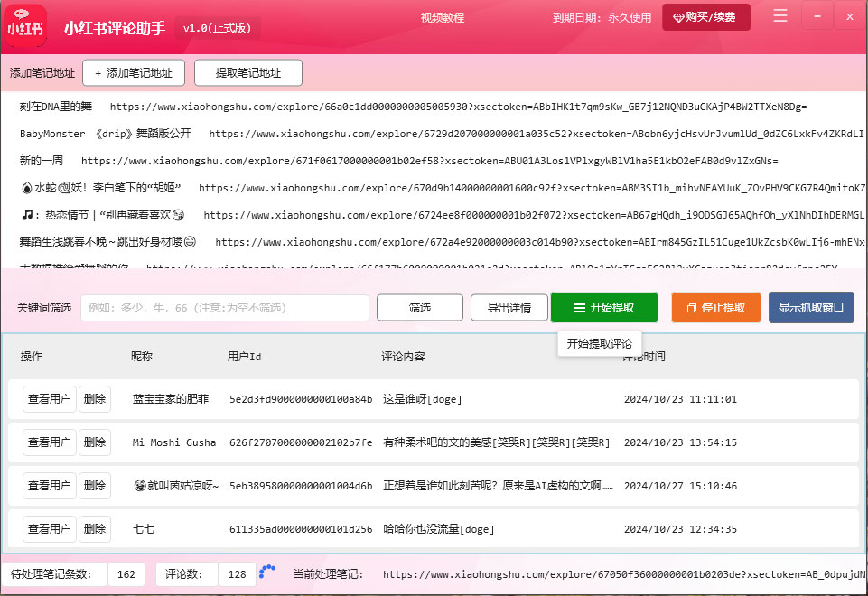Viewport: 868px width, 596px height.
Task: Click the 导出详情 export button
Action: coord(509,308)
